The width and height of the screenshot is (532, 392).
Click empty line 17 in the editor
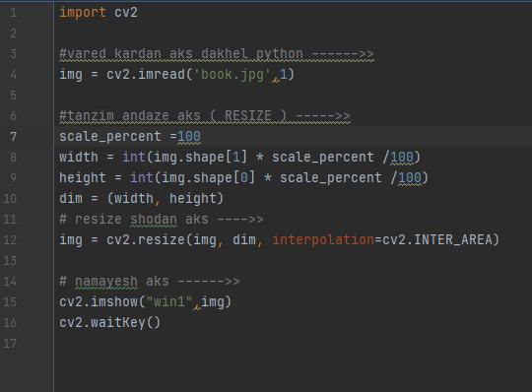pos(294,344)
